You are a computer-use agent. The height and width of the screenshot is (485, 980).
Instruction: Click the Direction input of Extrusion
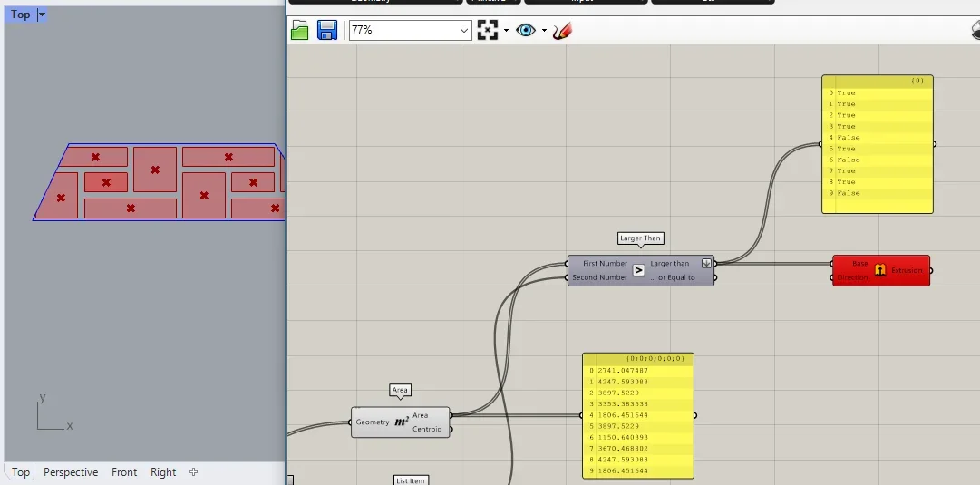point(852,277)
